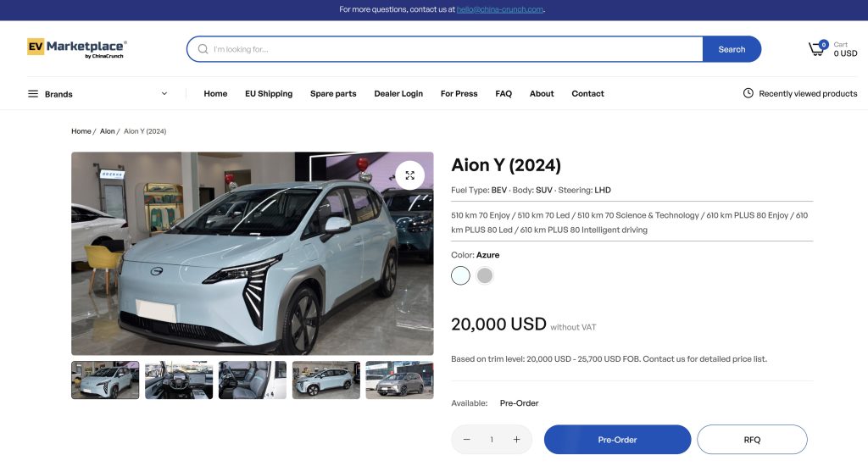Open the About page
The height and width of the screenshot is (466, 868).
click(x=542, y=93)
